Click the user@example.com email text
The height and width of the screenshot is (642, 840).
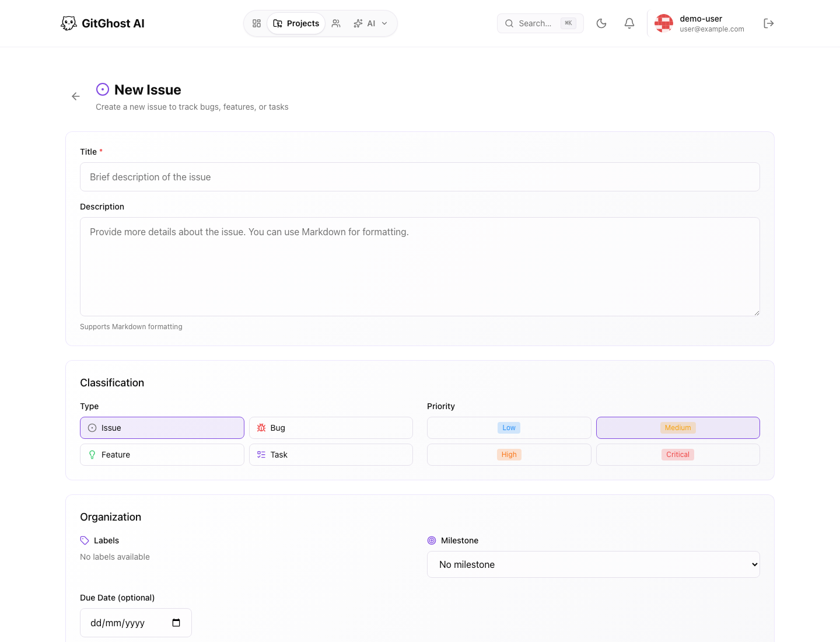point(712,29)
